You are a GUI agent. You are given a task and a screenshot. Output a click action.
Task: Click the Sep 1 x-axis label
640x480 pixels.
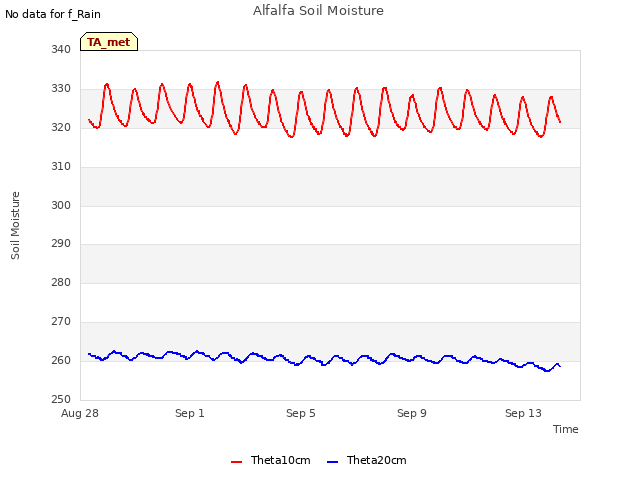click(190, 413)
